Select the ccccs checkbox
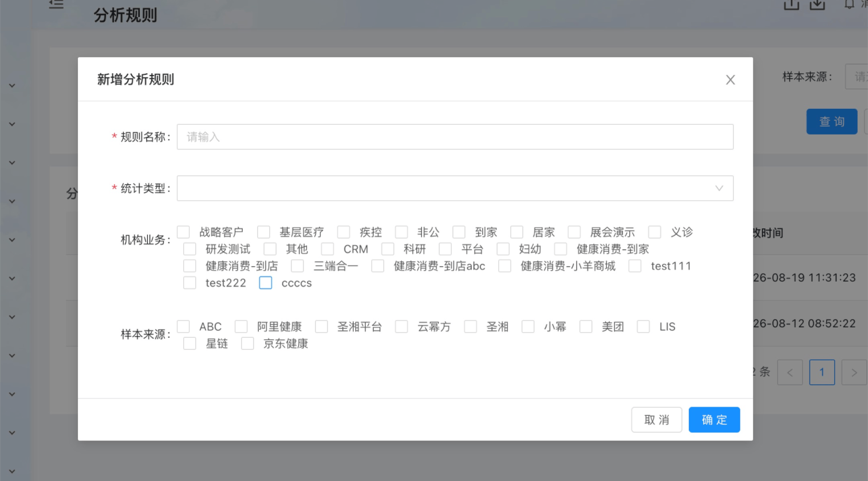868x481 pixels. click(x=266, y=283)
